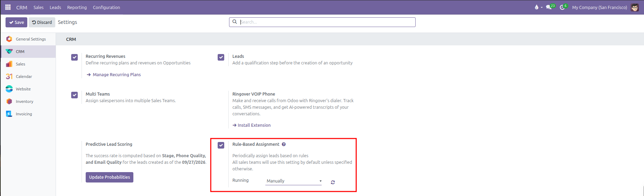Click the CRM app icon in sidebar
Viewport: 644px width, 196px height.
click(9, 52)
